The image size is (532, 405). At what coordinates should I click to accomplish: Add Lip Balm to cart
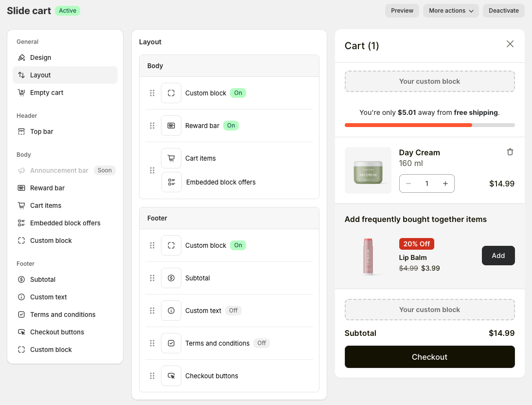(498, 256)
